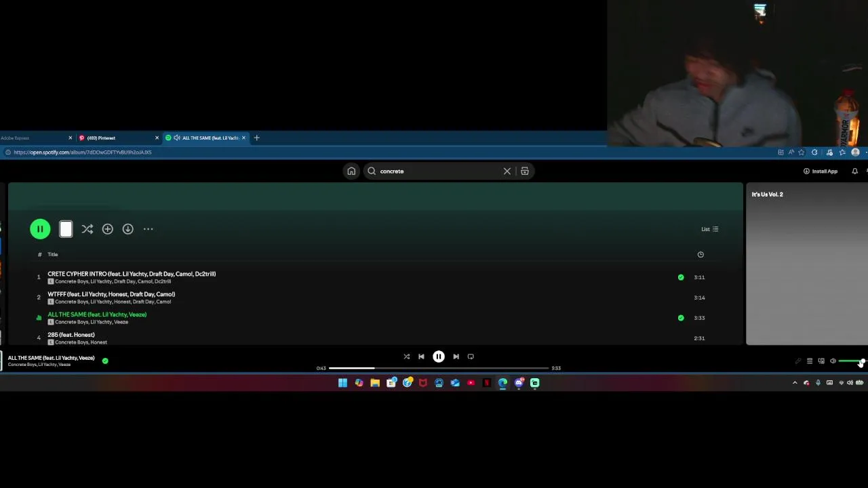This screenshot has height=488, width=868.
Task: Open more options for this album
Action: pos(148,229)
